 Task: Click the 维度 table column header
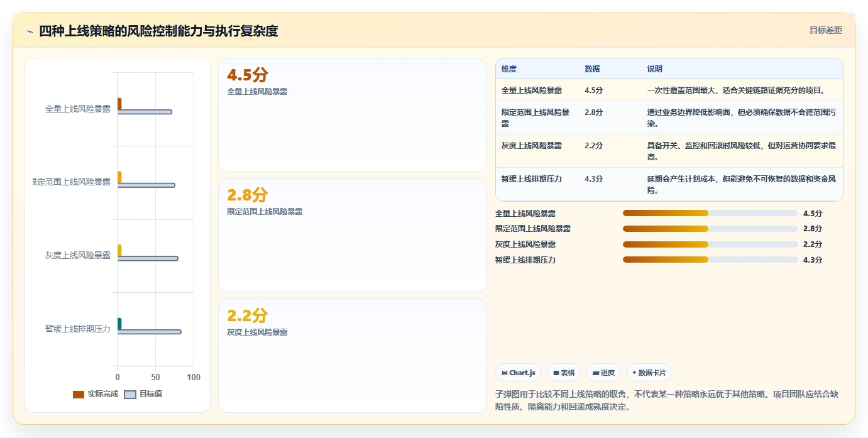(x=509, y=69)
